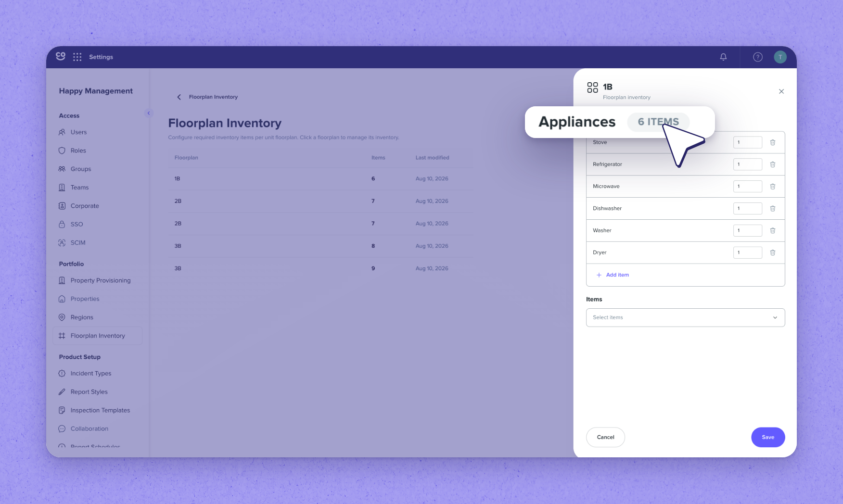
Task: Open the app launcher grid icon
Action: 77,57
